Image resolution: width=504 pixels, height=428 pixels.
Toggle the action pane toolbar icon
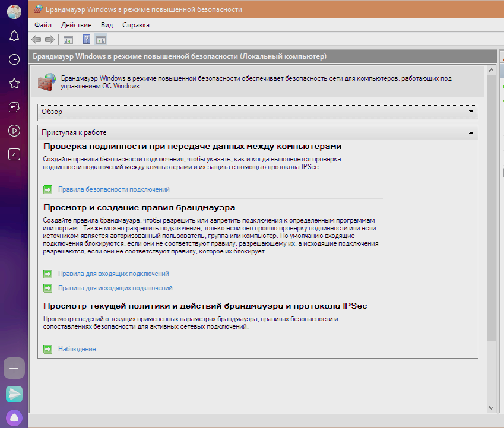tap(101, 40)
